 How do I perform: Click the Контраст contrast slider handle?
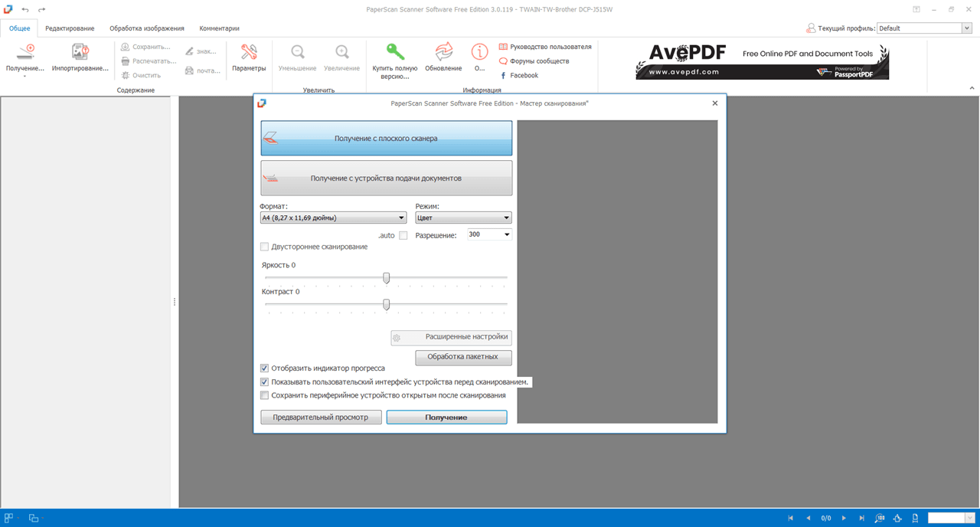[x=386, y=305]
